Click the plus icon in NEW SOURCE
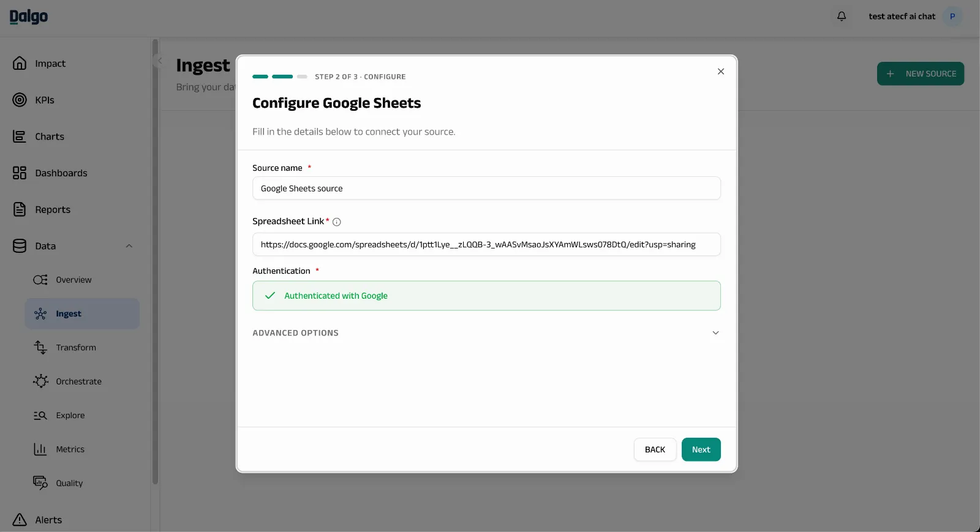Viewport: 980px width, 532px height. 891,73
